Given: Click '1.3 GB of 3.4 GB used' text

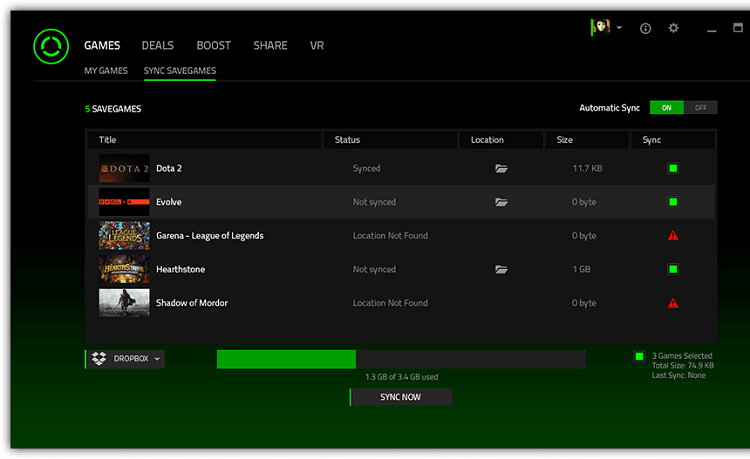Looking at the screenshot, I should click(x=402, y=377).
